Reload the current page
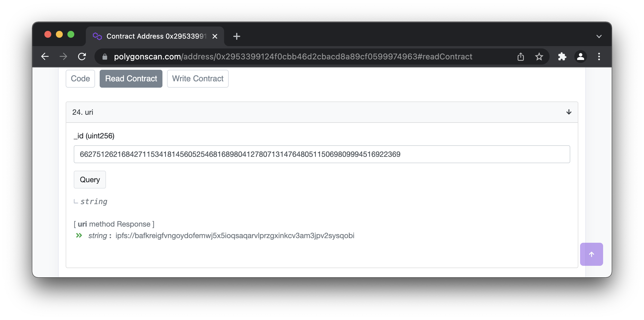The width and height of the screenshot is (644, 320). coord(82,57)
